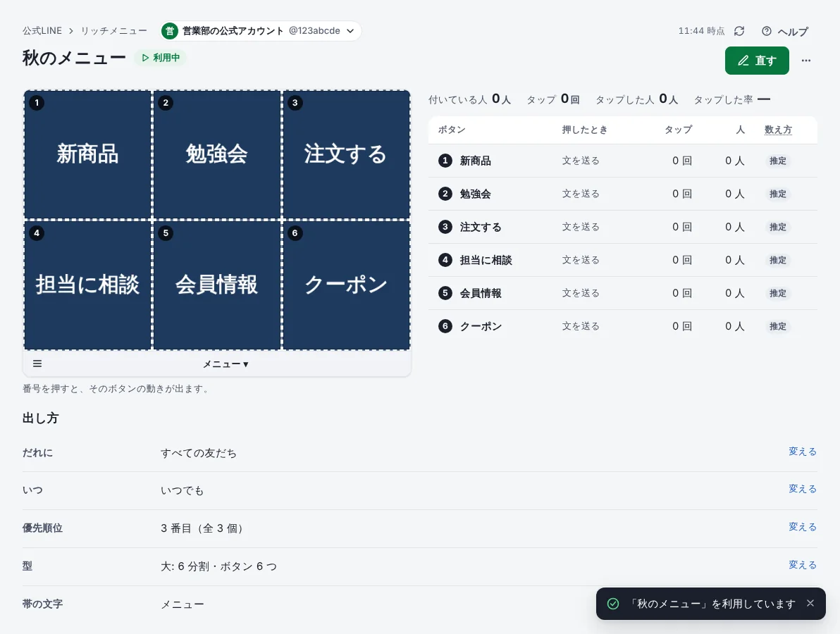This screenshot has width=840, height=634.
Task: Click the refresh icon next to 11:44 時点
Action: [x=739, y=31]
